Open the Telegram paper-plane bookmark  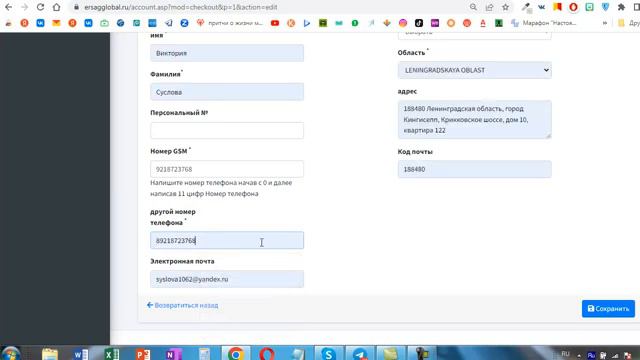(x=169, y=23)
